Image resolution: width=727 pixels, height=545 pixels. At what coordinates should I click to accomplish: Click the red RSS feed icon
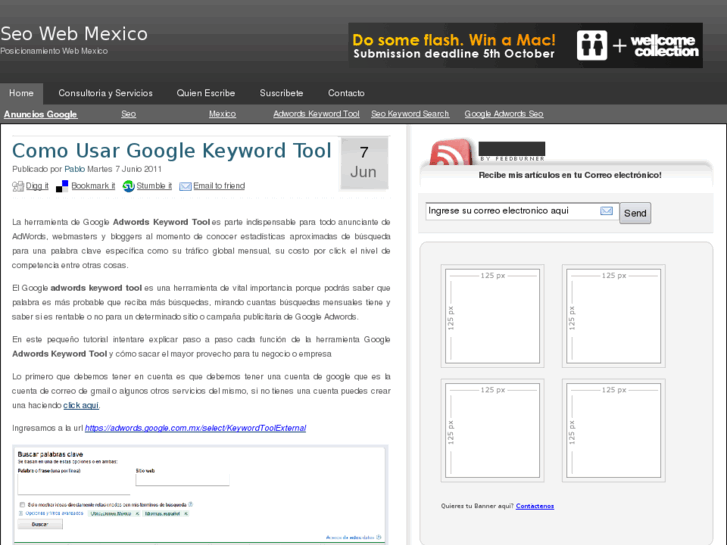[450, 152]
